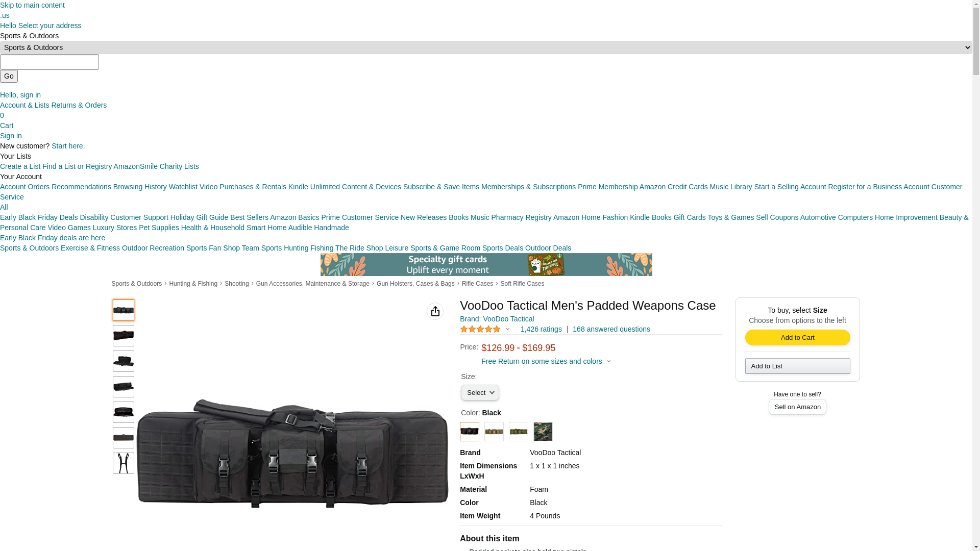The width and height of the screenshot is (980, 551).
Task: Click the share icon above product image
Action: click(435, 311)
